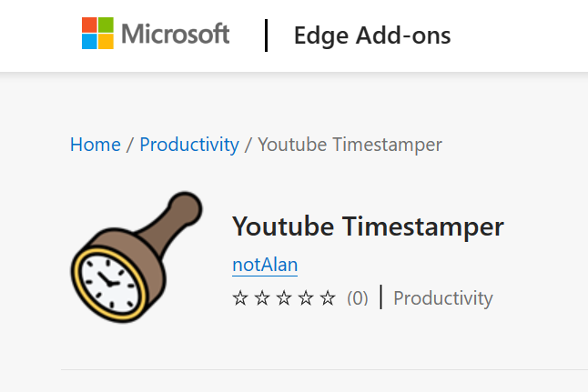Click the Microsoft wordmark text
Image resolution: width=588 pixels, height=392 pixels.
[175, 35]
